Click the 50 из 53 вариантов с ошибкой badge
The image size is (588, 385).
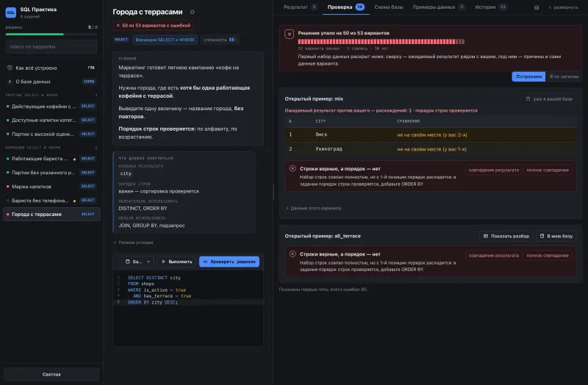[x=154, y=26]
